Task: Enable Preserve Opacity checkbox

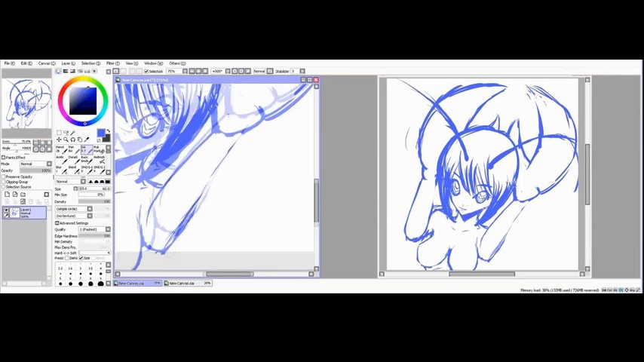Action: point(3,176)
